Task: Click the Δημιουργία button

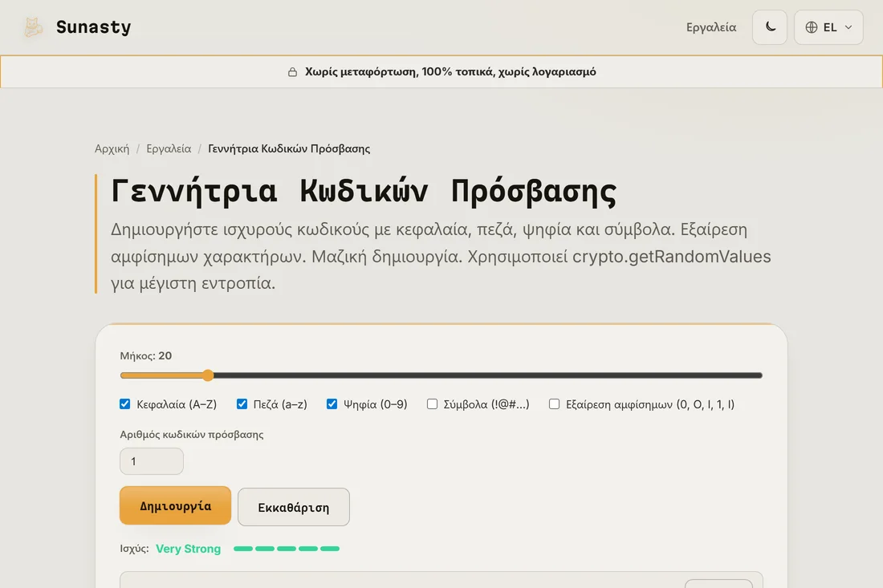Action: (x=175, y=505)
